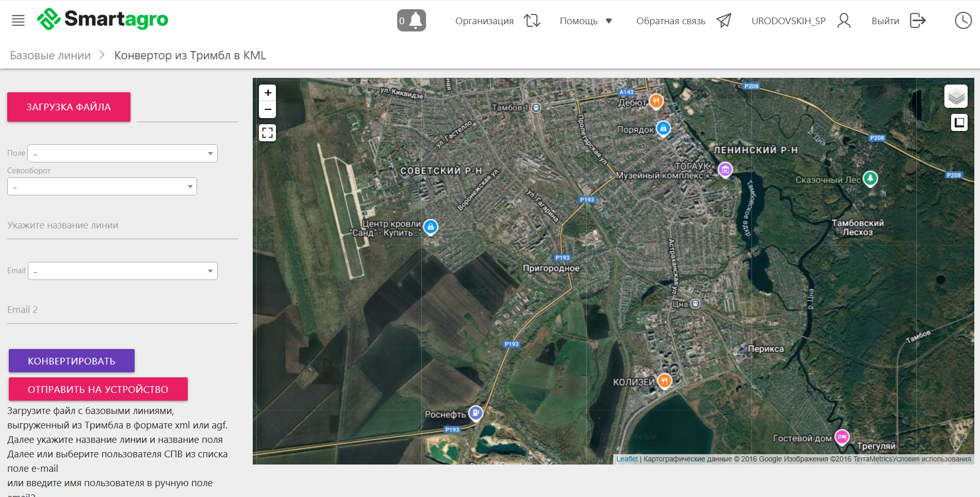The image size is (980, 497).
Task: Click the ЗАГРУЗКА ФАЙЛА button
Action: 69,107
